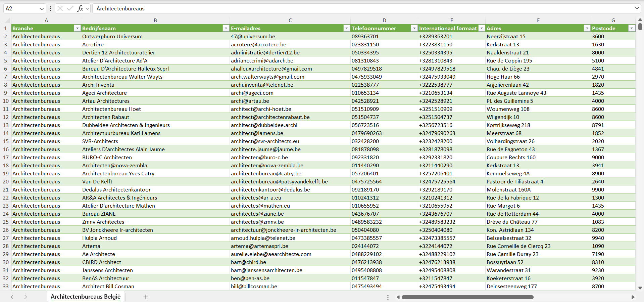Expand the Name Box dropdown arrow

(42, 9)
